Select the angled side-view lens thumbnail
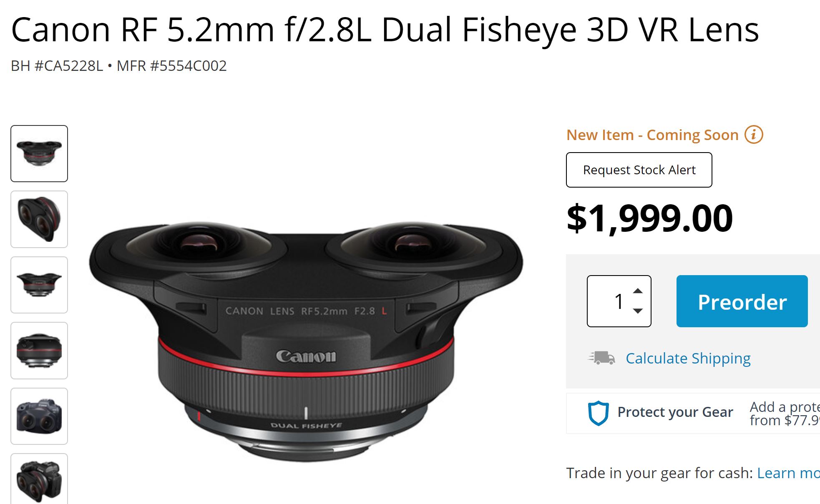 pyautogui.click(x=39, y=219)
